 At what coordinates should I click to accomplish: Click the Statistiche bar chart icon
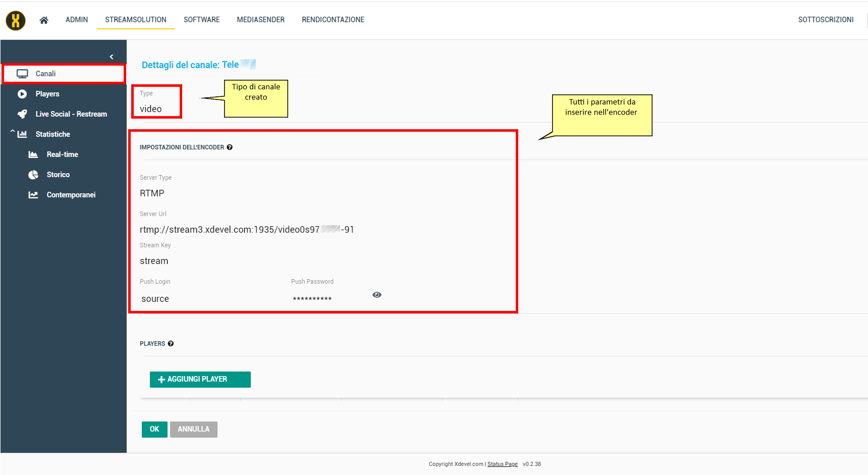(22, 134)
